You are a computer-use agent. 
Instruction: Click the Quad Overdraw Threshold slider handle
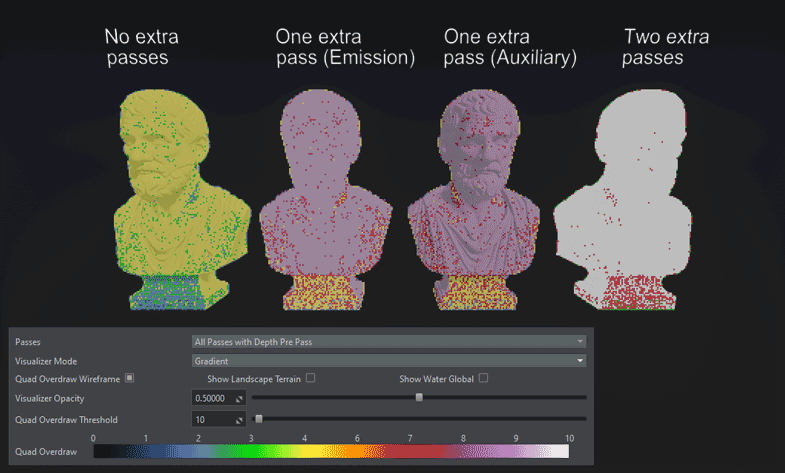(x=259, y=418)
